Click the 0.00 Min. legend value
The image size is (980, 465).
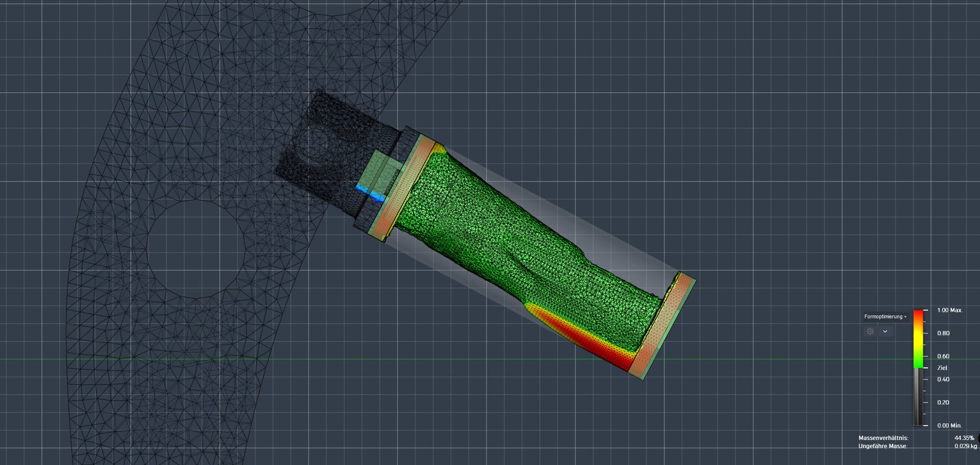coord(949,425)
